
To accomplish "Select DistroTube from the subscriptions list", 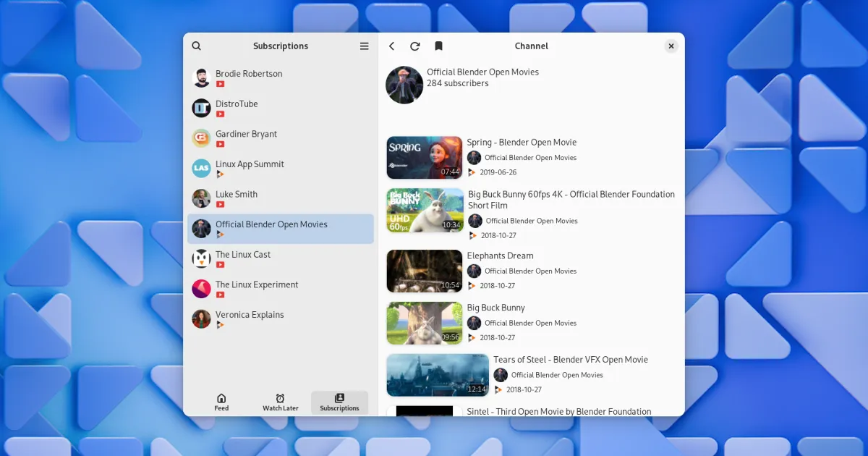I will (237, 104).
